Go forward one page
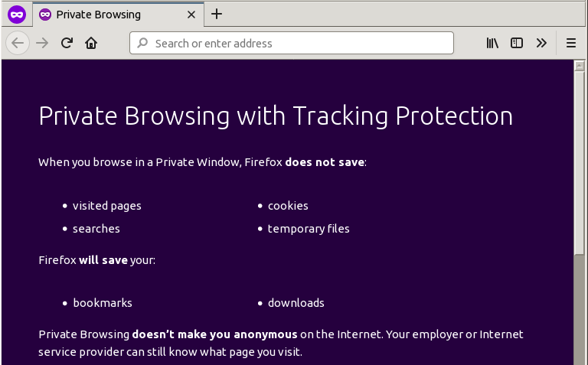The image size is (588, 365). [x=42, y=44]
